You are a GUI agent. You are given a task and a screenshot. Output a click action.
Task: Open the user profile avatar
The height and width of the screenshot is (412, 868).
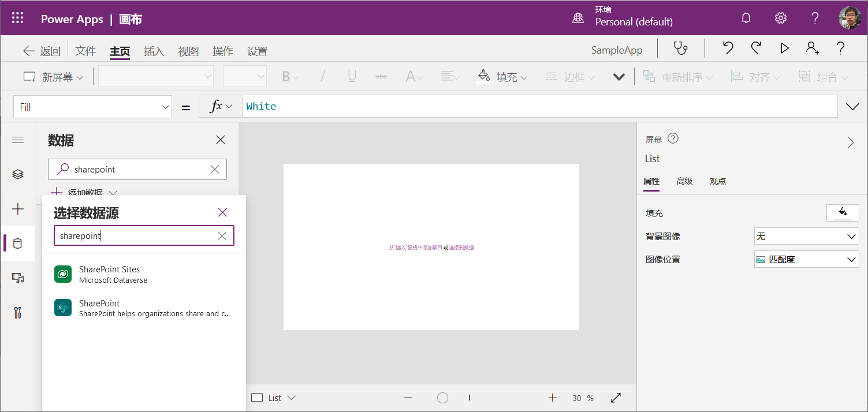tap(850, 18)
